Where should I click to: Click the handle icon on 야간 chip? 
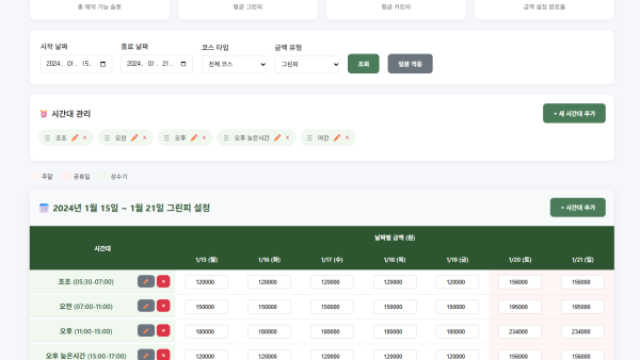(x=309, y=138)
